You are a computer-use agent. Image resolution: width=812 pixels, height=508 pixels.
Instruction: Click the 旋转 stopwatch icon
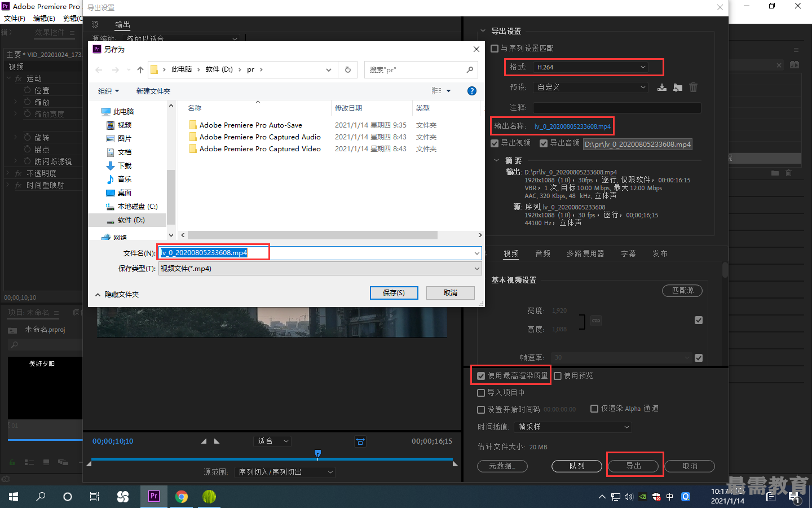click(x=28, y=138)
